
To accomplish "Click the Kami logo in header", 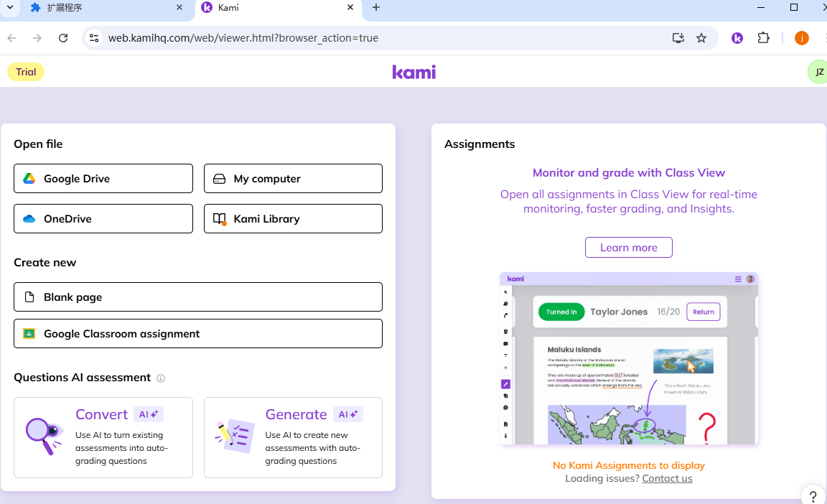I will pyautogui.click(x=414, y=72).
